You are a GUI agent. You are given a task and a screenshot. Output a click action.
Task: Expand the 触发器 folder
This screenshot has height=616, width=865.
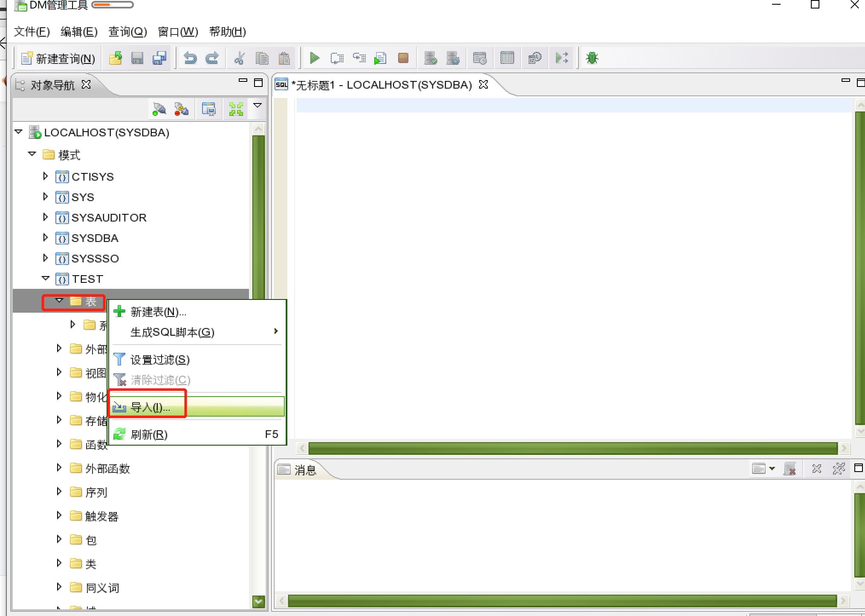[x=59, y=516]
